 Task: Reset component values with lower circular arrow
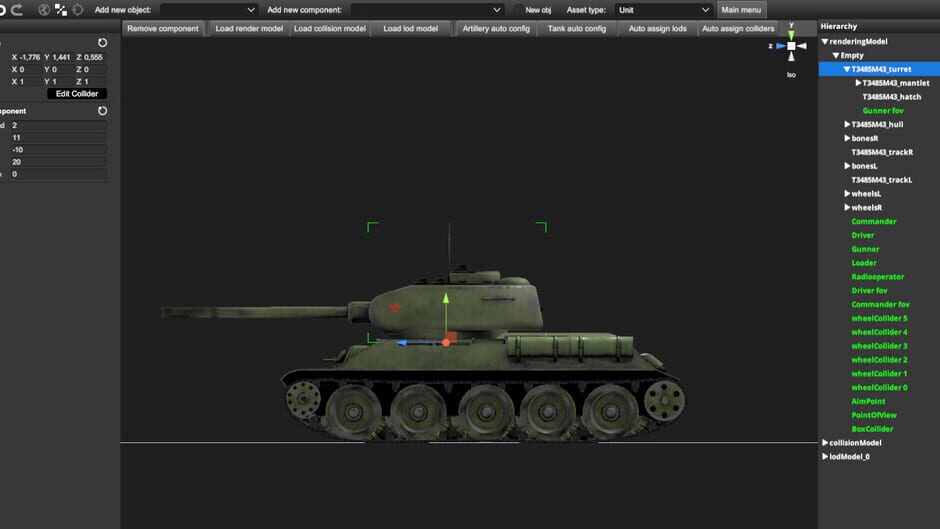102,111
